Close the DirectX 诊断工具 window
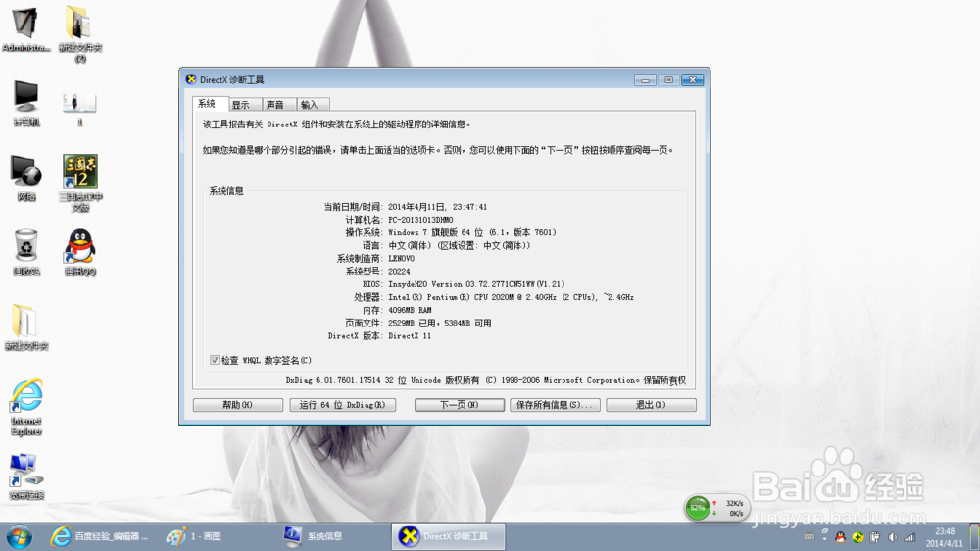Viewport: 980px width, 551px height. pyautogui.click(x=693, y=80)
